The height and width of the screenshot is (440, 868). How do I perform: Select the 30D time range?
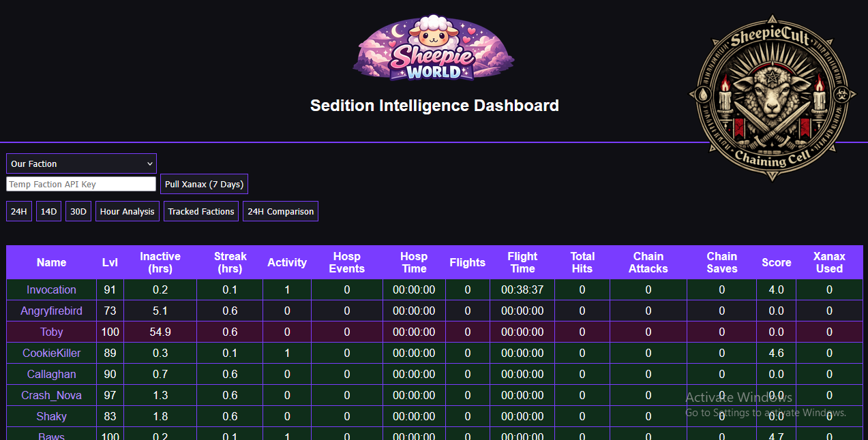(x=78, y=211)
